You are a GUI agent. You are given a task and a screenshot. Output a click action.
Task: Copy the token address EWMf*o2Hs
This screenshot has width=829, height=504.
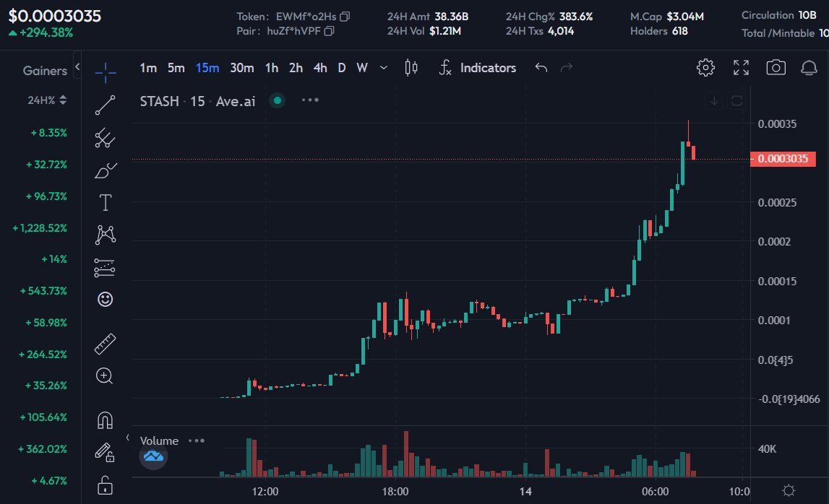pos(345,17)
